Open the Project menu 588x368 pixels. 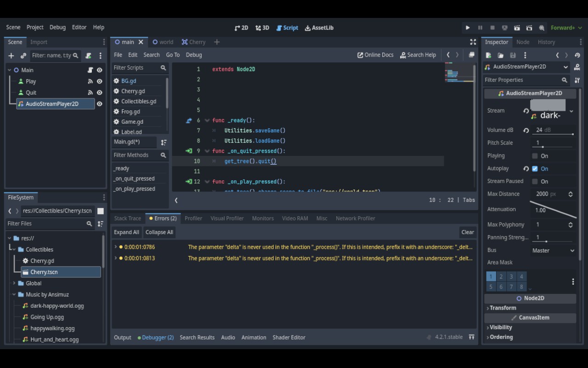(x=35, y=27)
